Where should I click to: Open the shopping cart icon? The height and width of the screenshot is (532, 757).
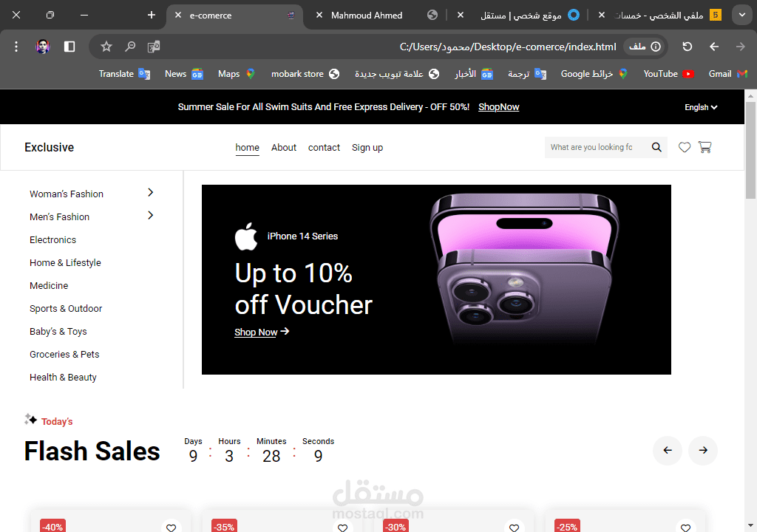(705, 147)
